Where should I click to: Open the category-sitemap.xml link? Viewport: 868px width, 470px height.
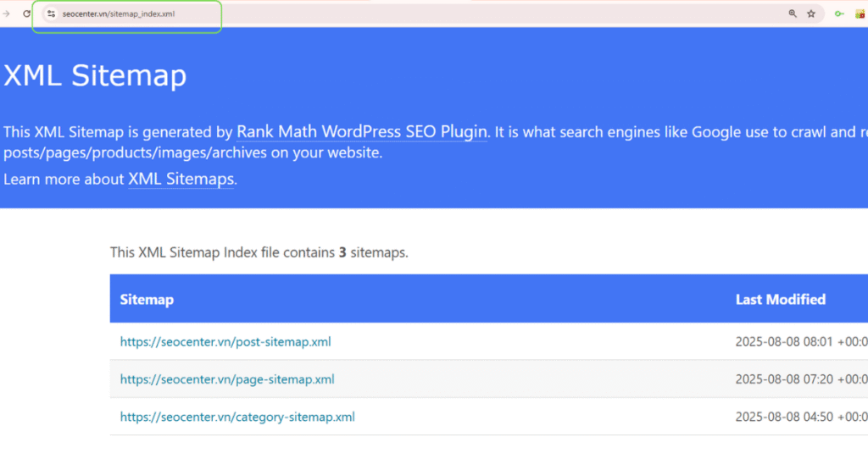click(236, 417)
